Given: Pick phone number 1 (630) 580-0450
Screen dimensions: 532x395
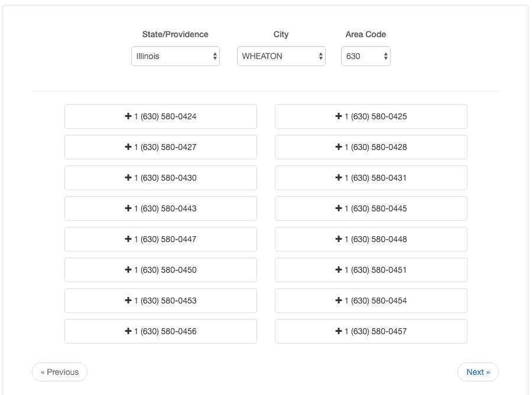Looking at the screenshot, I should coord(161,270).
